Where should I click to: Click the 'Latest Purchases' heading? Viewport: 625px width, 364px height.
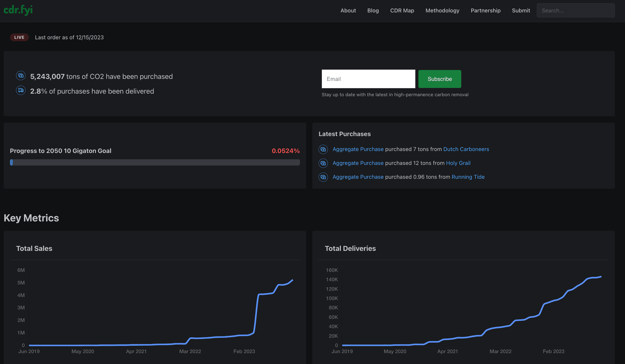(344, 134)
